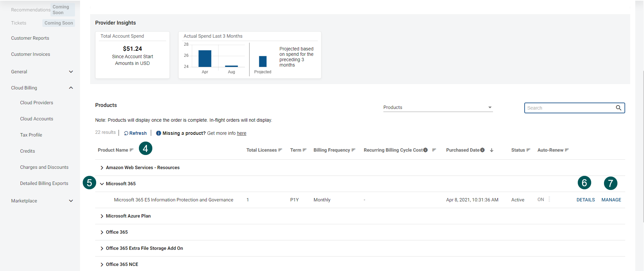Open the Products filter dropdown
This screenshot has width=644, height=271.
[x=438, y=108]
